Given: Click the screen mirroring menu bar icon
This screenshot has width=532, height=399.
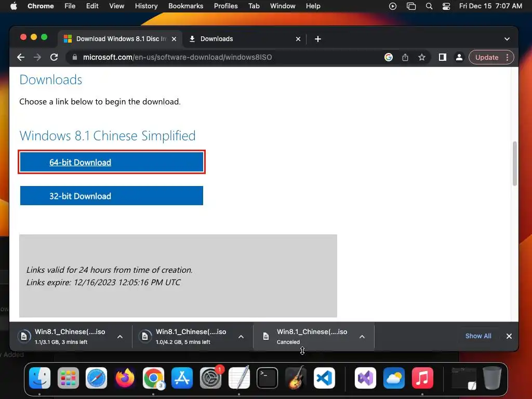Looking at the screenshot, I should pos(411,6).
